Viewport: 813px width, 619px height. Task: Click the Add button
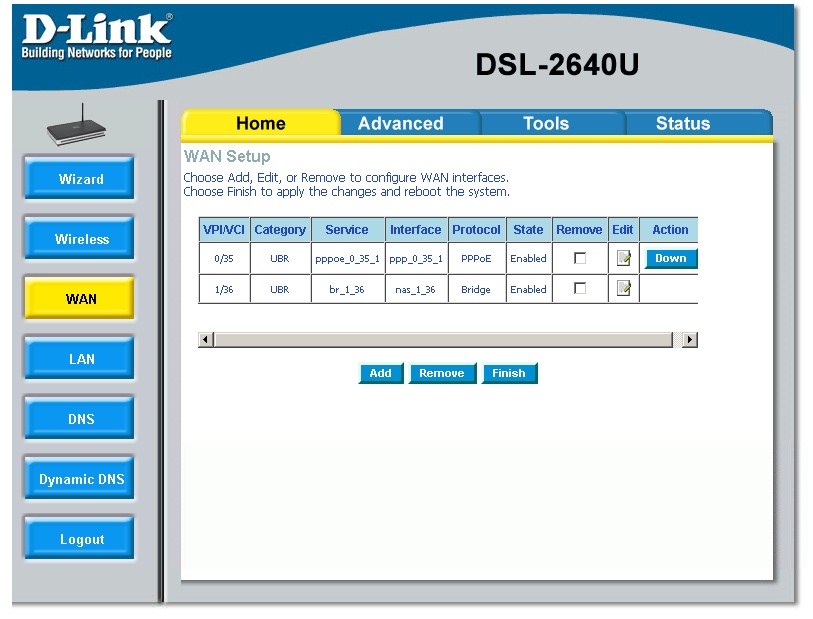tap(380, 373)
